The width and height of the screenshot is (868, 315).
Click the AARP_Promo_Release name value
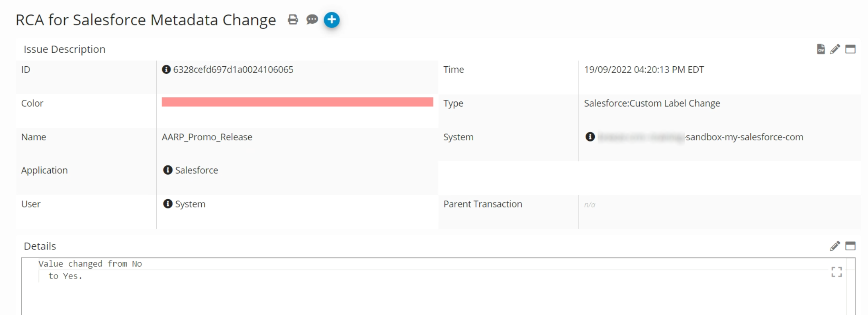(x=207, y=137)
